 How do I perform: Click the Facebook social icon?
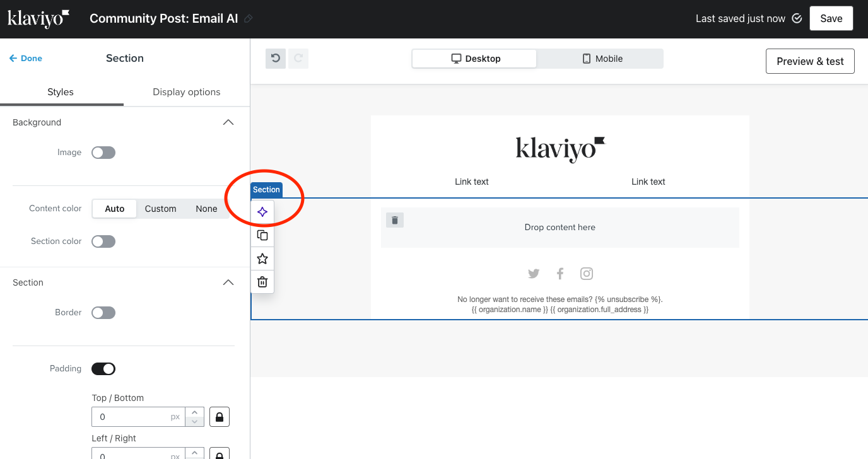coord(560,274)
